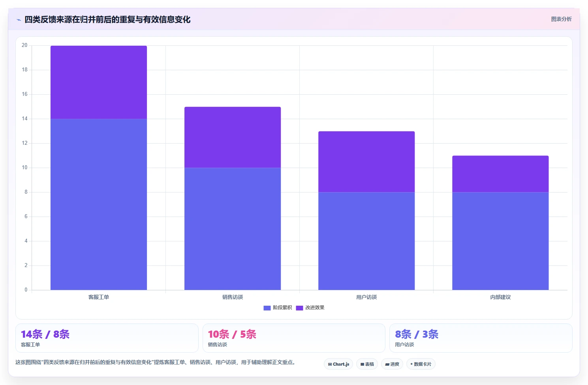Click the 用户访谈 x-axis label
This screenshot has height=385, width=588.
(366, 297)
